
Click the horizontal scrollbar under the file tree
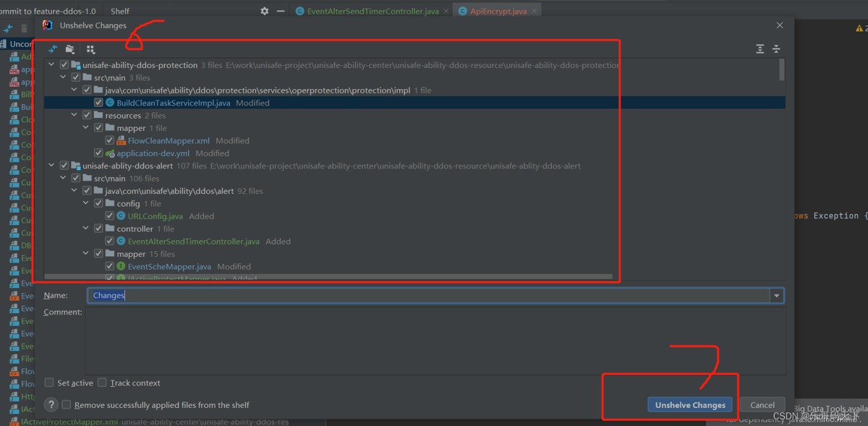coord(328,277)
